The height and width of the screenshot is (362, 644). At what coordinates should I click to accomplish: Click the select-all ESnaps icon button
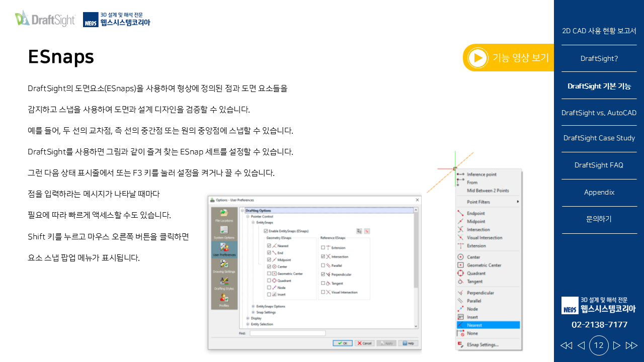point(359,231)
